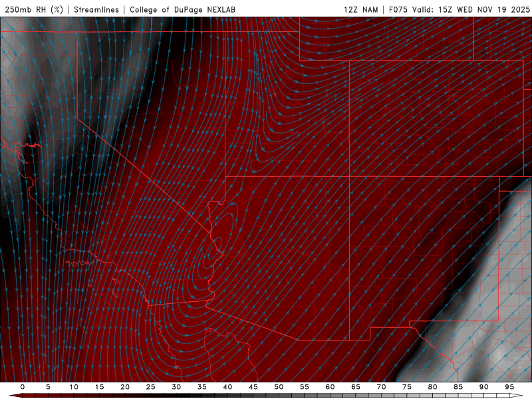Viewport: 532px width, 399px height.
Task: Click the color scale label "20"
Action: point(125,387)
